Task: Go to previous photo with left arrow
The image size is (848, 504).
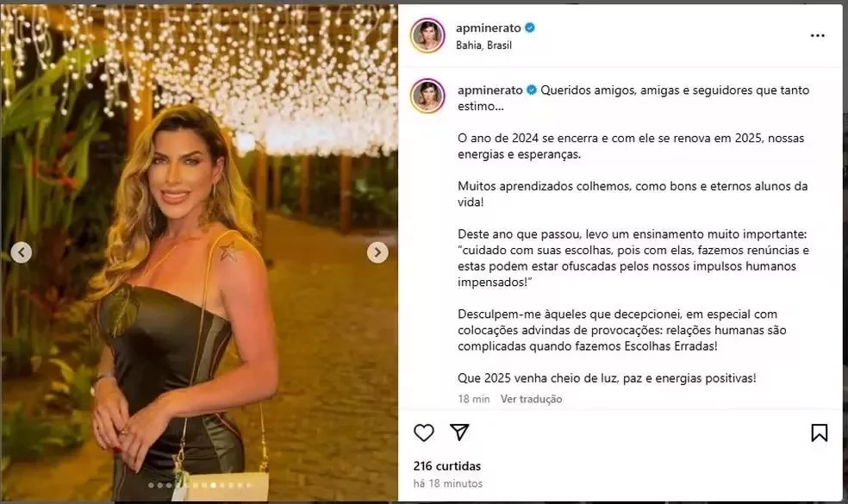Action: (x=21, y=252)
